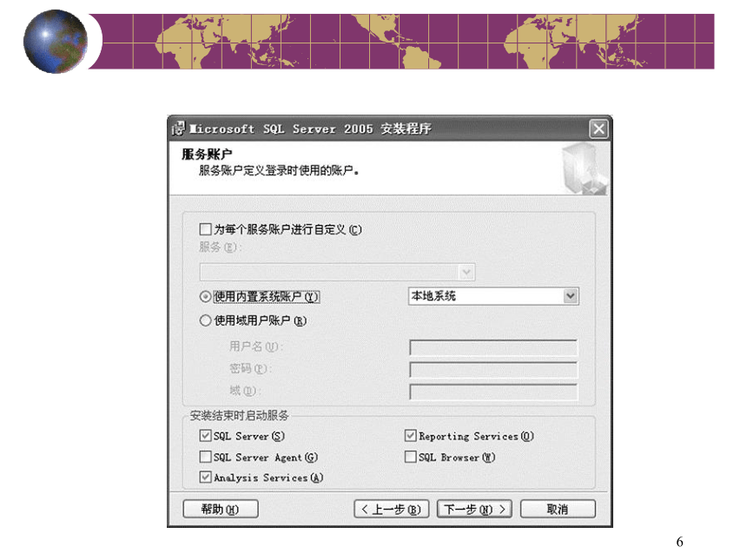
Task: Enable the SQL Browser checkbox
Action: pyautogui.click(x=410, y=458)
